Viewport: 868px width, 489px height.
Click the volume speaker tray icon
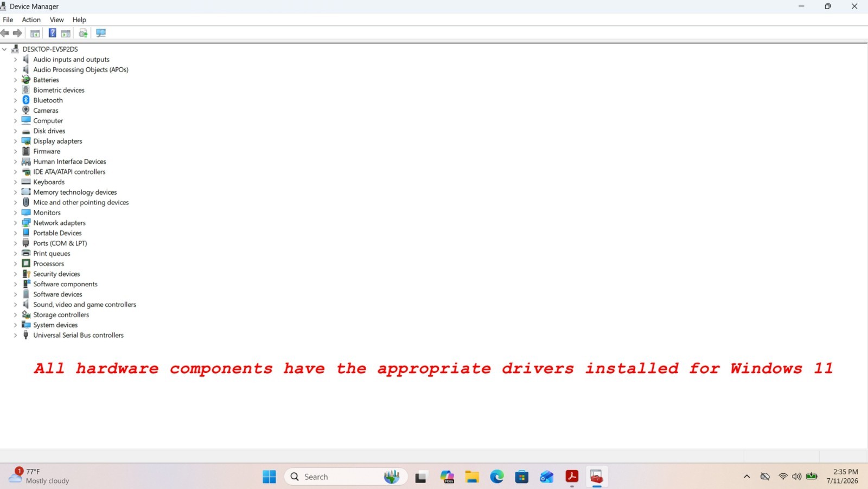point(796,477)
